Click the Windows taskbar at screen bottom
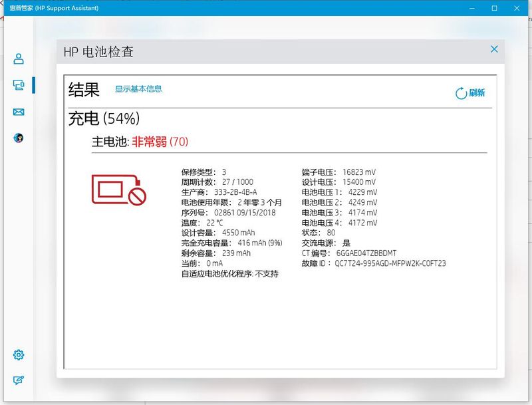Image resolution: width=532 pixels, height=405 pixels. 266,402
